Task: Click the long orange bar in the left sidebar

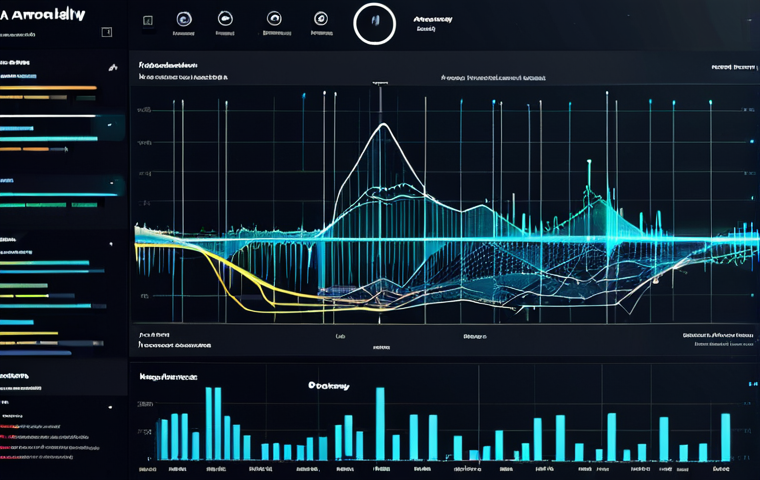Action: click(x=48, y=88)
